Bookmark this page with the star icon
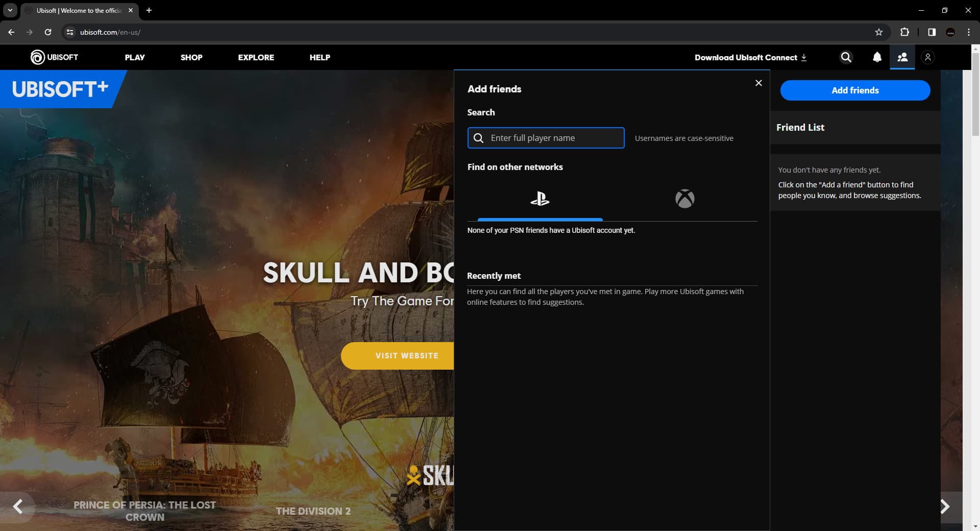The image size is (980, 531). tap(878, 32)
